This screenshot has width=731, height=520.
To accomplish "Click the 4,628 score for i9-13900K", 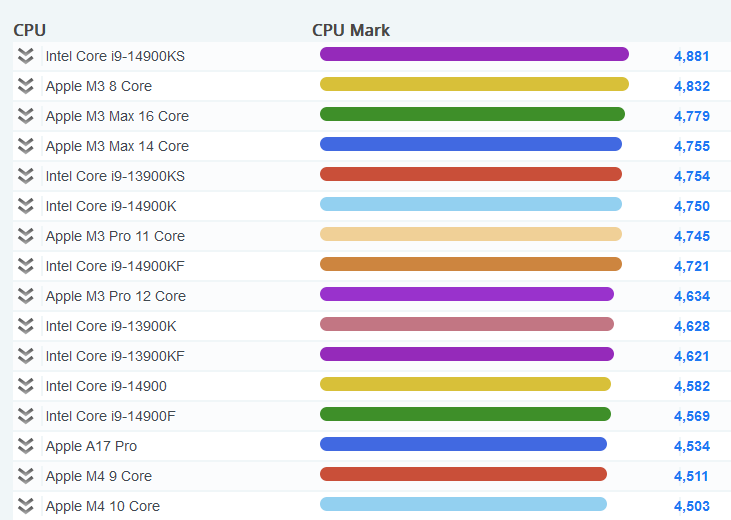I will click(691, 326).
